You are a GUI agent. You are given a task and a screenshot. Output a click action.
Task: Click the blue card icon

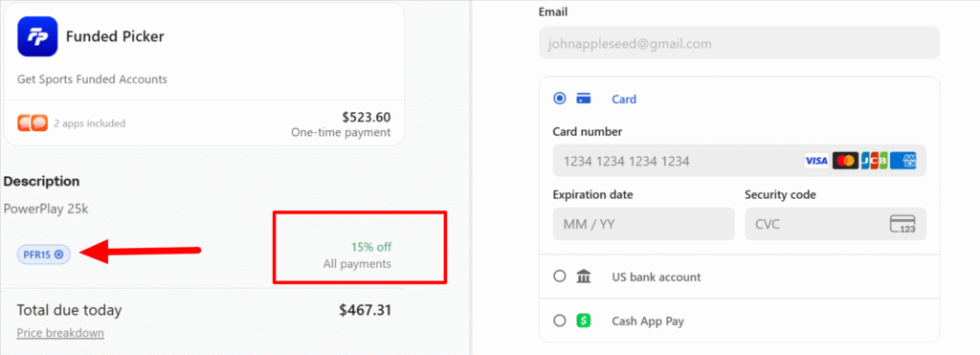584,99
